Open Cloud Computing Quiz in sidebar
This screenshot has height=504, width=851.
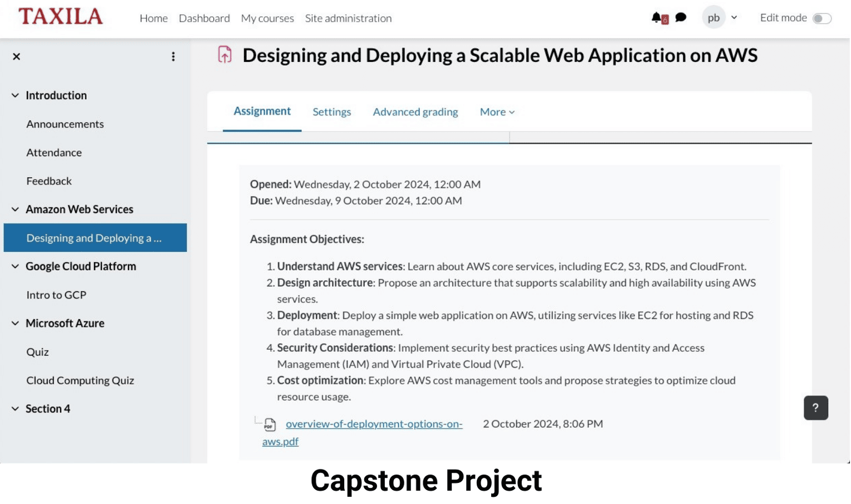click(x=80, y=380)
